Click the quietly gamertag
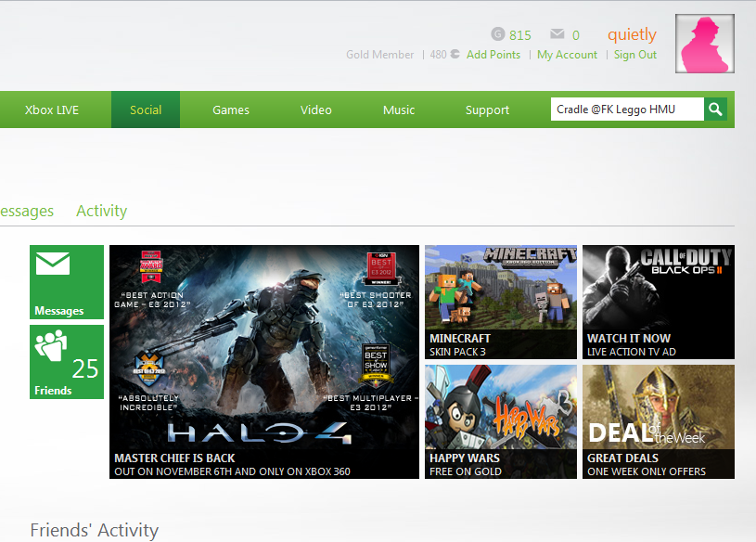The width and height of the screenshot is (756, 542). pyautogui.click(x=632, y=34)
